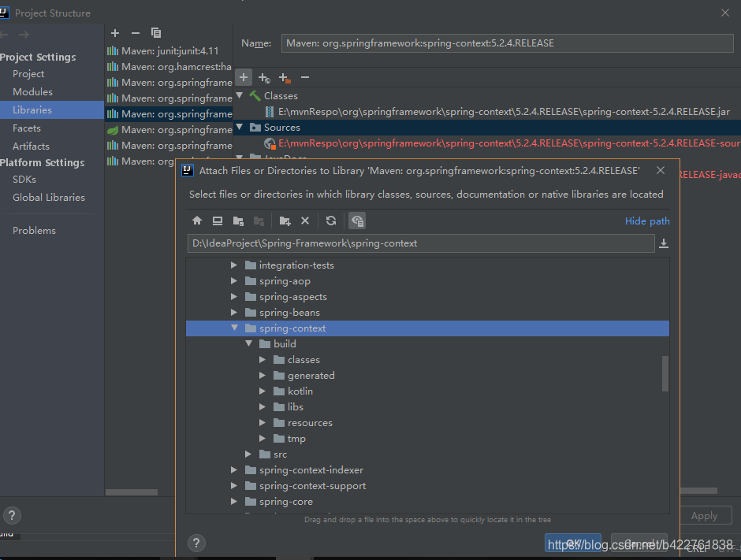This screenshot has width=741, height=560.
Task: Open Project settings section
Action: click(28, 74)
